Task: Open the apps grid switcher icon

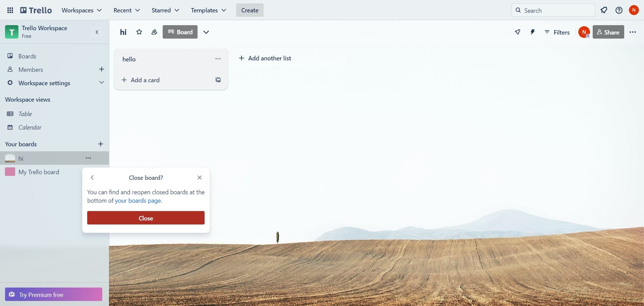Action: 10,10
